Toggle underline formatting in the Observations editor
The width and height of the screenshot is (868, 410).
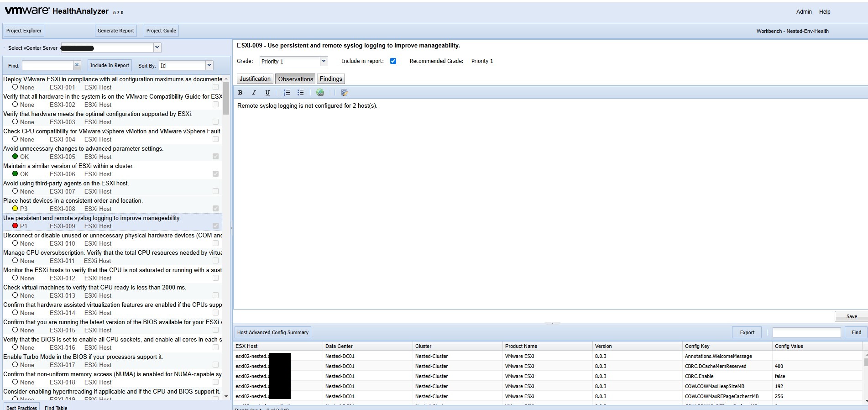[267, 93]
